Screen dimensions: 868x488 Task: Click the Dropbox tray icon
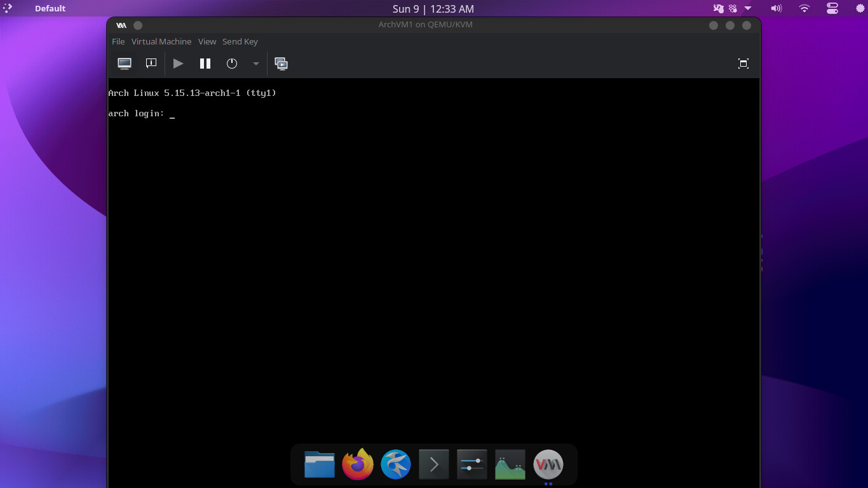pyautogui.click(x=733, y=9)
